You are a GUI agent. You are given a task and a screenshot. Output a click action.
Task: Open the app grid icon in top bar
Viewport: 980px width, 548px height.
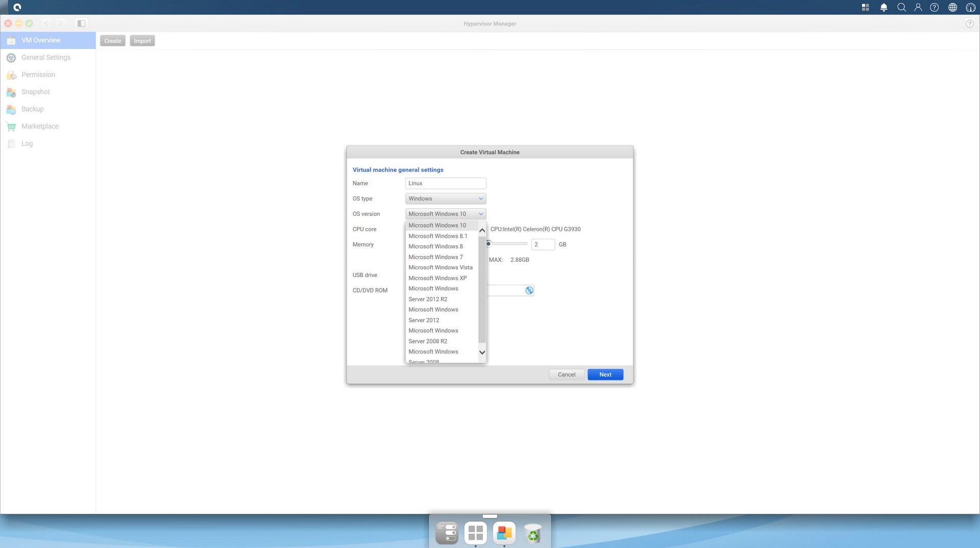[865, 7]
